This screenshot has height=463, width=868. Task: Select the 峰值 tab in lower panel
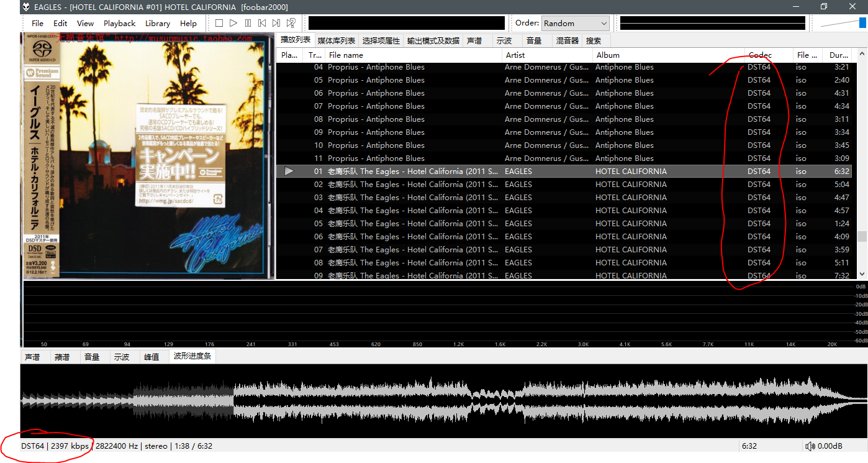tap(151, 357)
